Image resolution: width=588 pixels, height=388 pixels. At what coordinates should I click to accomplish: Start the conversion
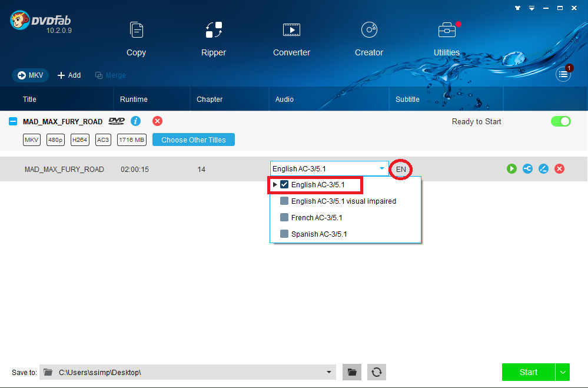pyautogui.click(x=529, y=372)
